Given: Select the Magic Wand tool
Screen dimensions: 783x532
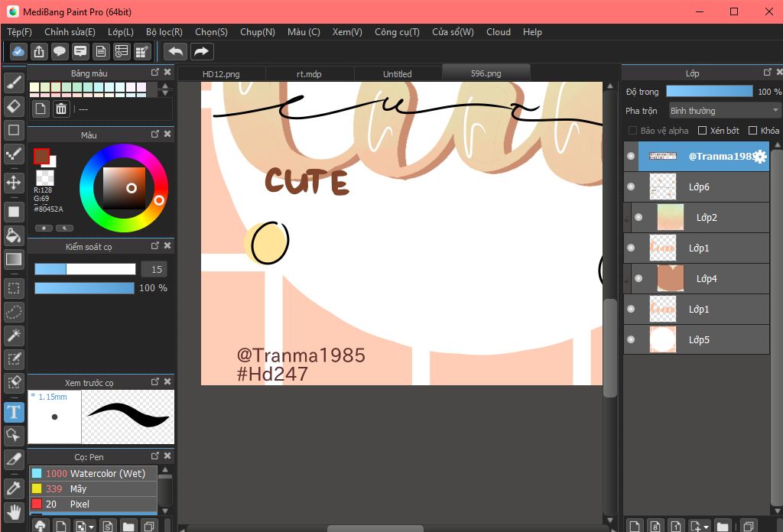Looking at the screenshot, I should (x=14, y=336).
